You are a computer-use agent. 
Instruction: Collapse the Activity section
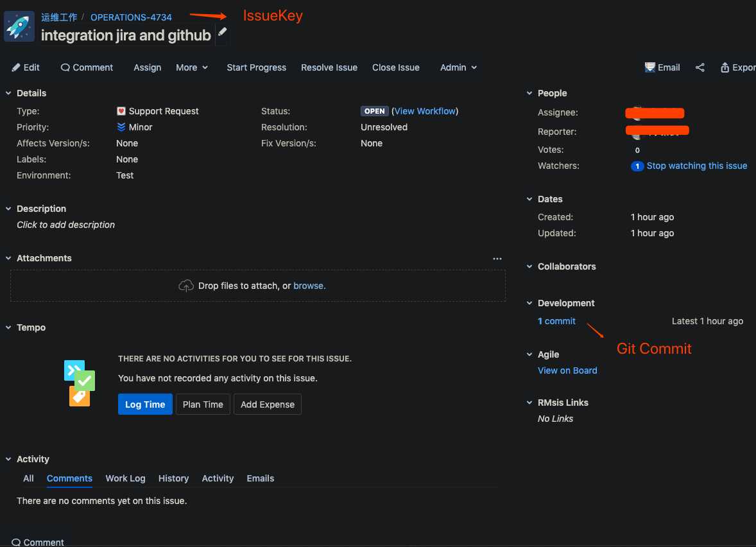[8, 459]
